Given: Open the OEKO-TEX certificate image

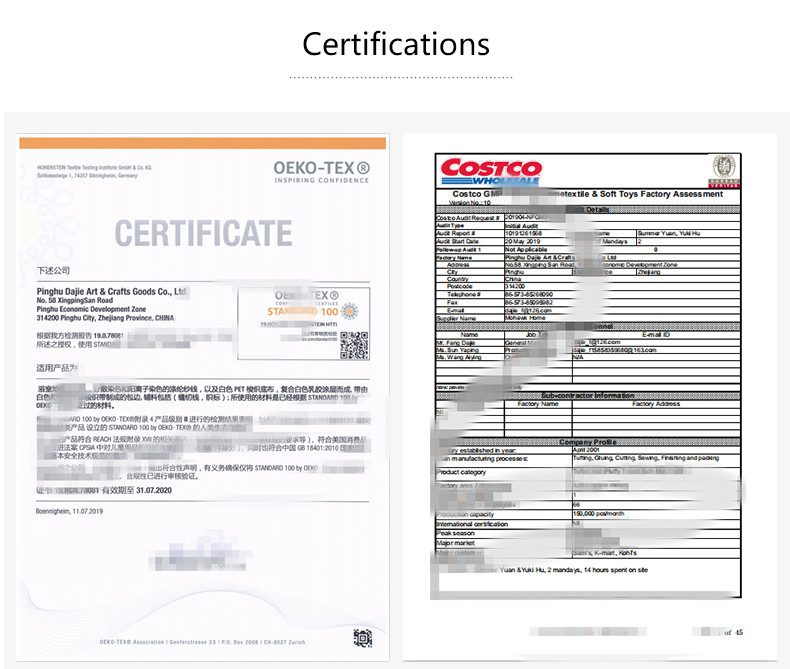Looking at the screenshot, I should (203, 397).
